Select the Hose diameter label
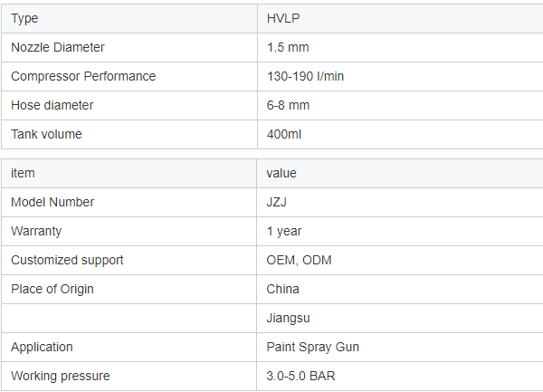This screenshot has width=543, height=392. pyautogui.click(x=52, y=105)
